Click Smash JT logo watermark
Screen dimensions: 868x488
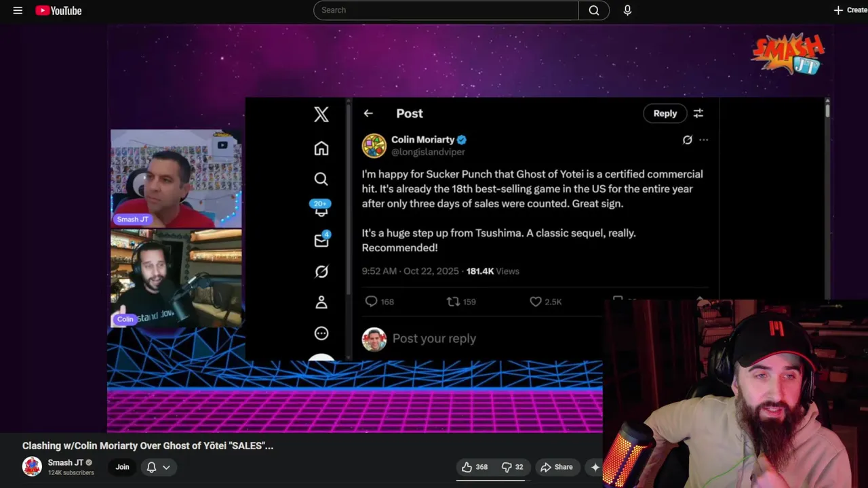tap(787, 54)
